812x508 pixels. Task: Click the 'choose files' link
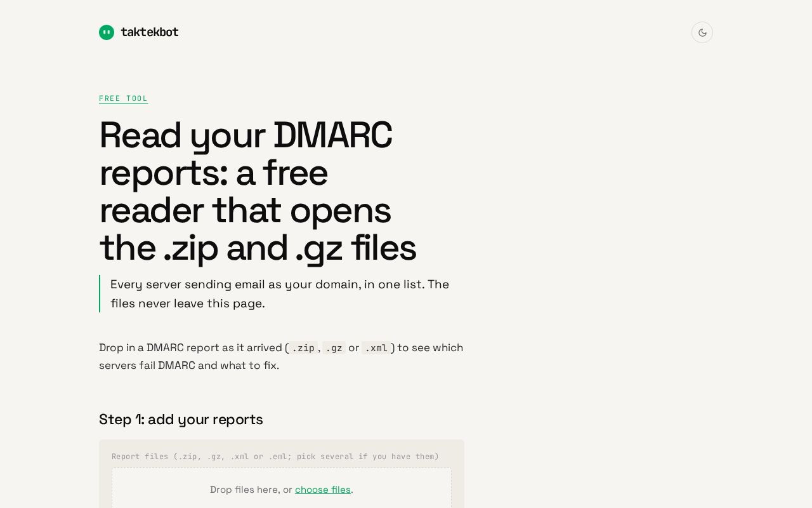(323, 490)
